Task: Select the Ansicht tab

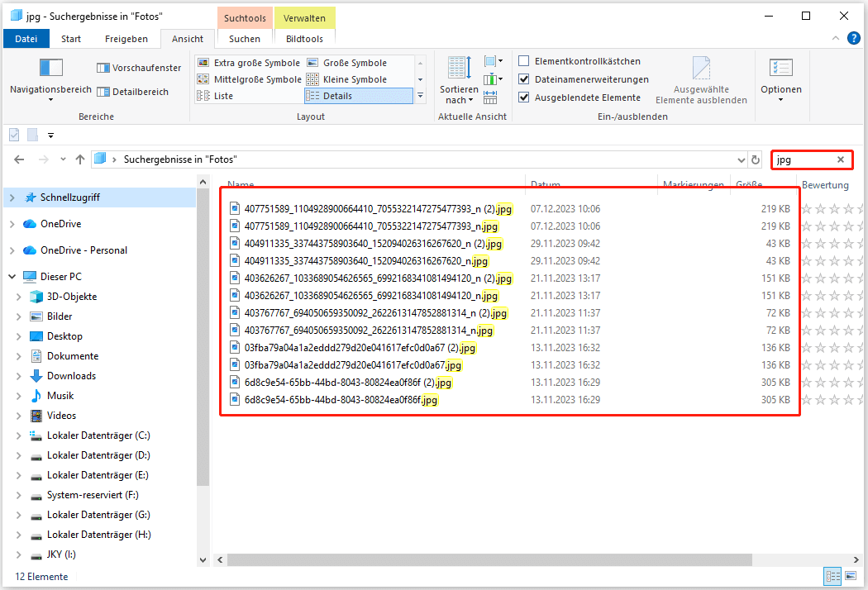Action: tap(187, 39)
